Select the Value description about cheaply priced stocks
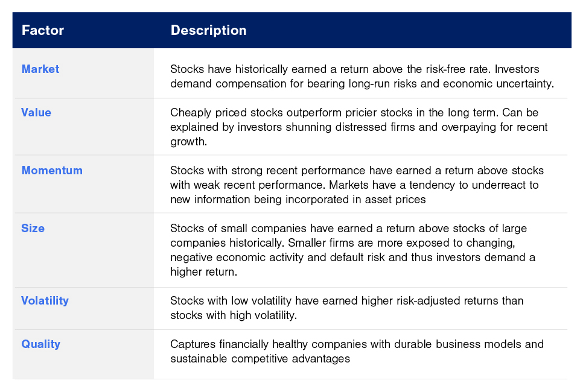 pyautogui.click(x=359, y=127)
